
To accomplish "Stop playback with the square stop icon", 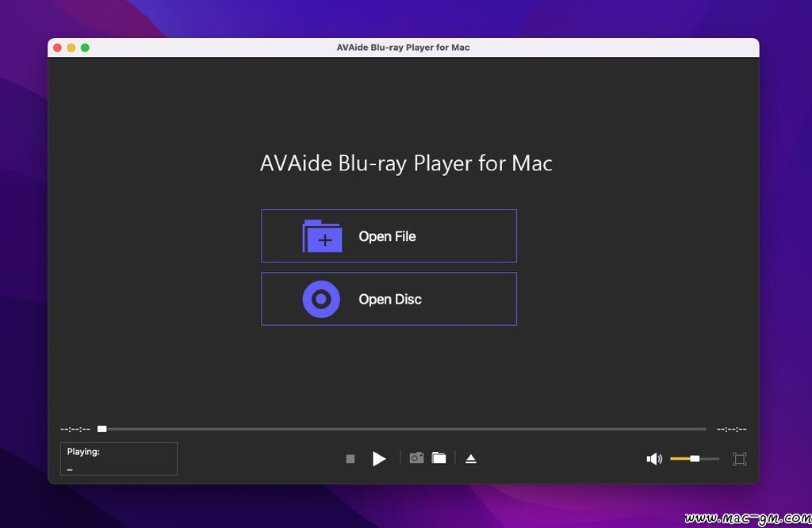I will (x=350, y=459).
